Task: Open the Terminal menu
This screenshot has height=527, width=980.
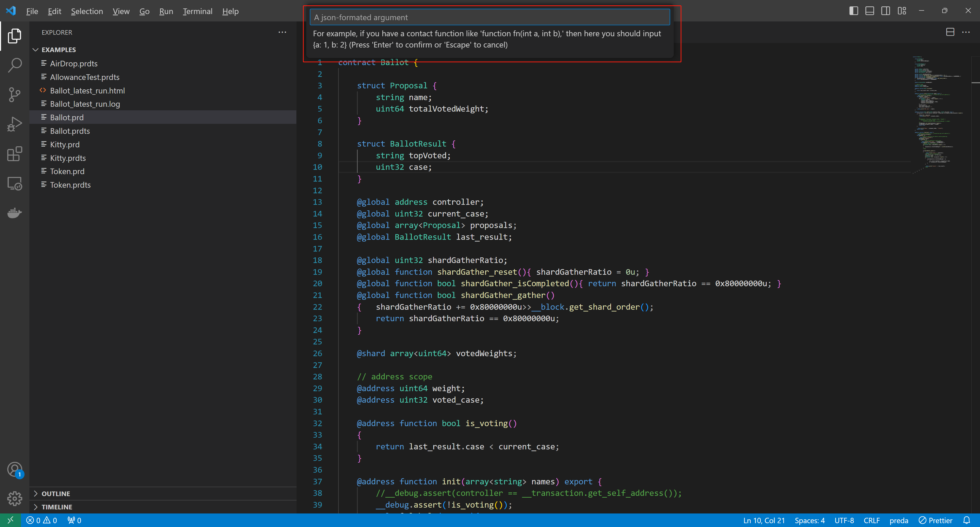Action: (x=198, y=11)
